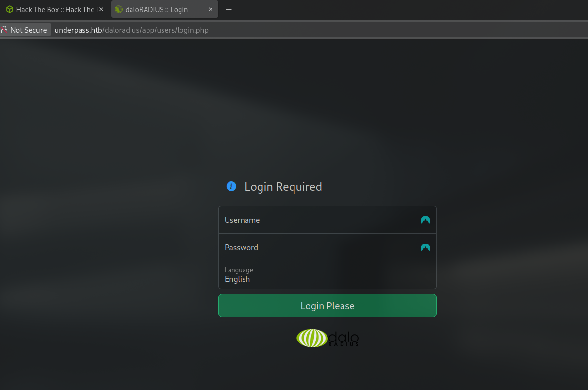Open the Language dropdown selector
This screenshot has height=390, width=588.
tap(327, 275)
